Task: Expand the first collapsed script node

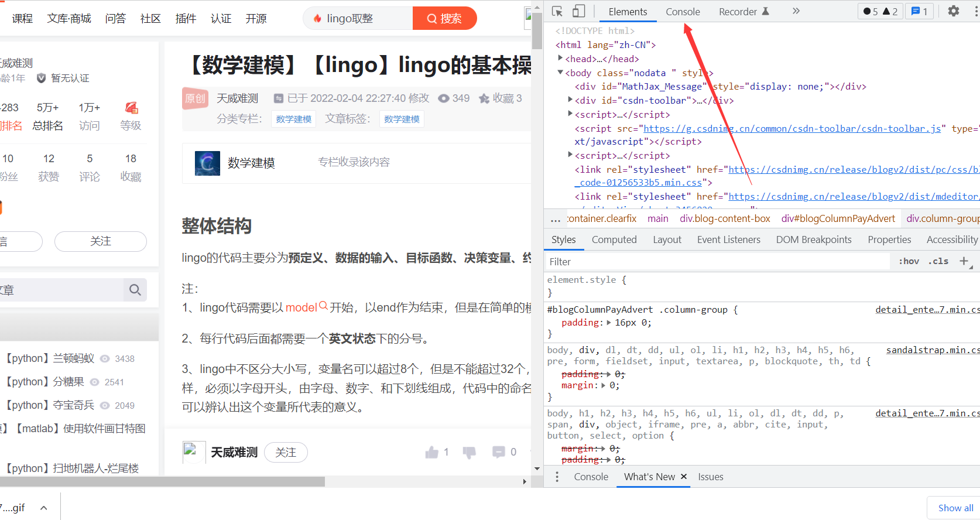Action: (x=570, y=114)
